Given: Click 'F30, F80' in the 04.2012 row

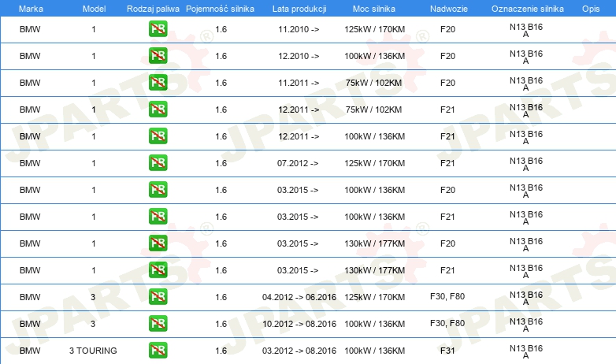Looking at the screenshot, I should (x=447, y=296).
